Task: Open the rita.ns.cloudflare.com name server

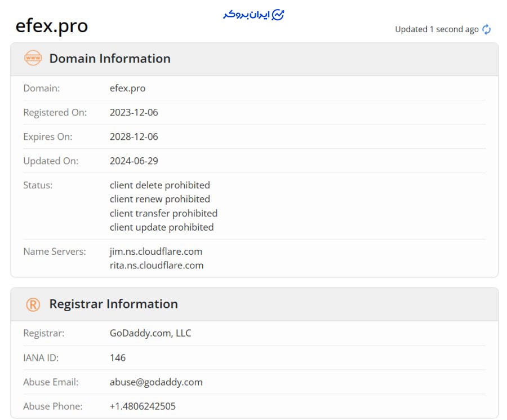Action: point(156,265)
